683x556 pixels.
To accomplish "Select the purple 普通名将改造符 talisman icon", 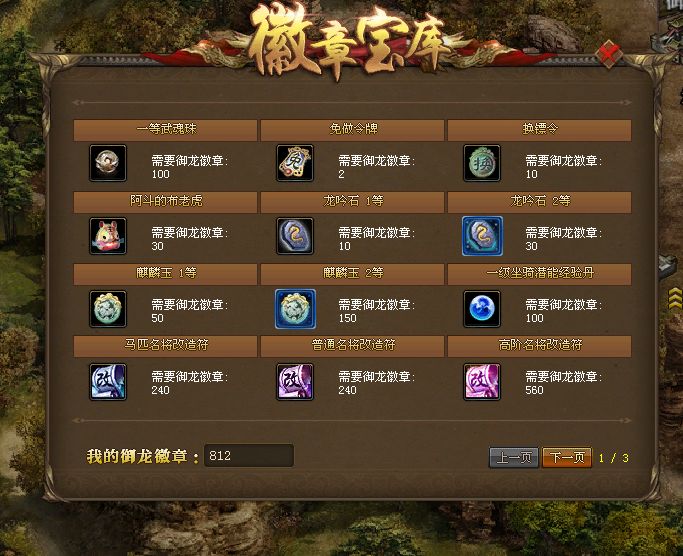I will pos(295,382).
